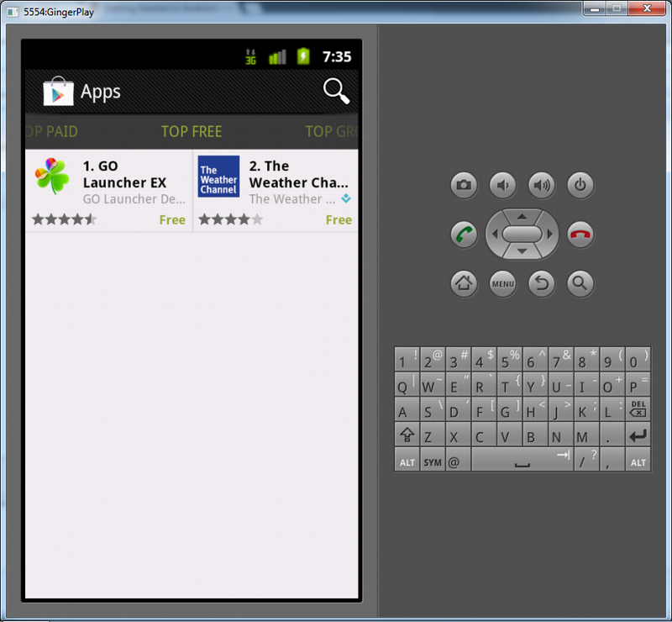Open The Weather Channel app icon
Viewport: 672px width, 622px height.
[x=218, y=177]
